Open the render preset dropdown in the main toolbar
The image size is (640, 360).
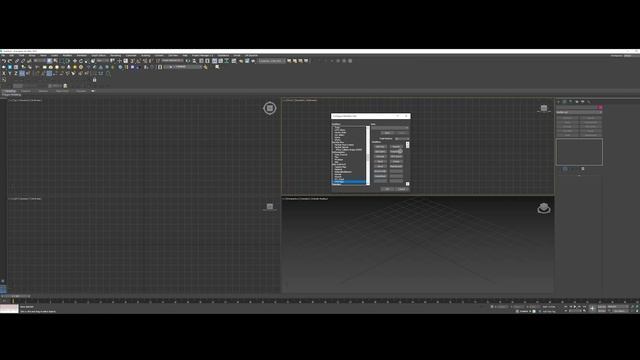[x=271, y=61]
